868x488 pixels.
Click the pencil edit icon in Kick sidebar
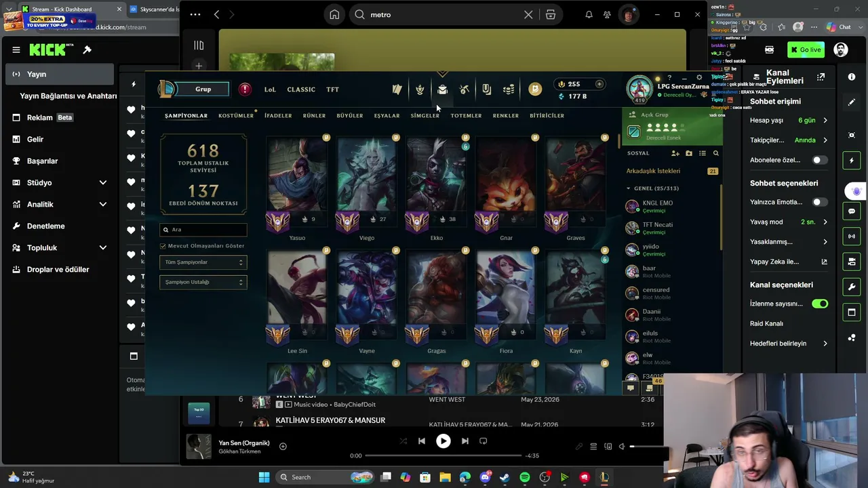click(852, 102)
